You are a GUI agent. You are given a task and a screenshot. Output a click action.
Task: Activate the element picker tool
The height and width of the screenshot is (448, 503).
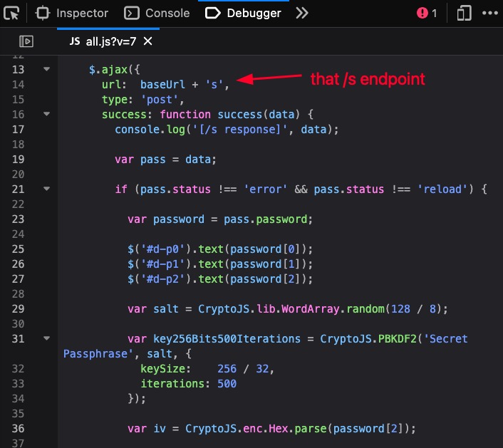coord(11,13)
